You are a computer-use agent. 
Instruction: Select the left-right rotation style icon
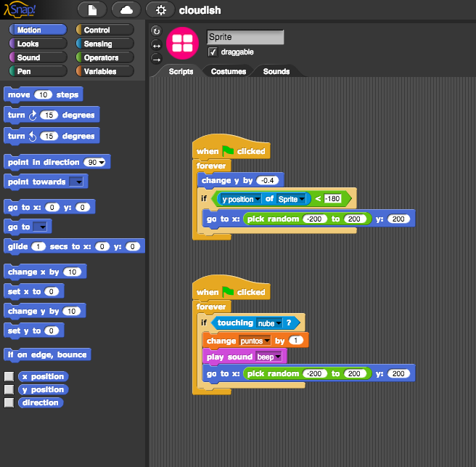tap(156, 45)
